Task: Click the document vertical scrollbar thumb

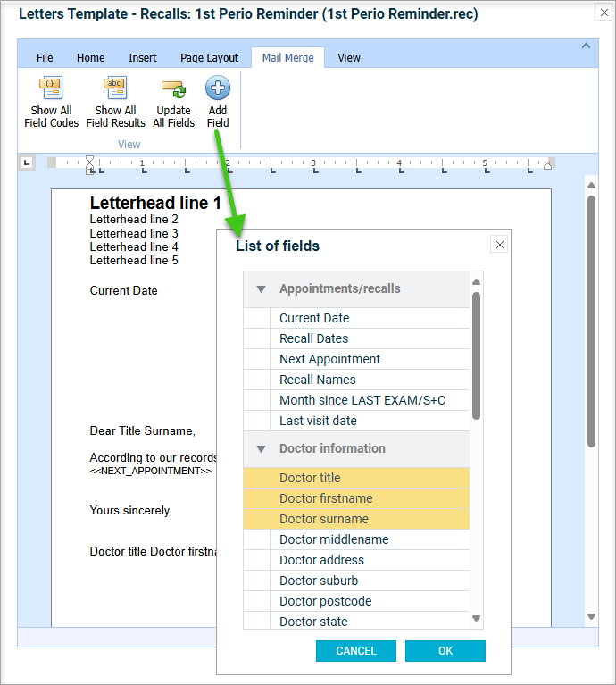Action: [x=591, y=322]
